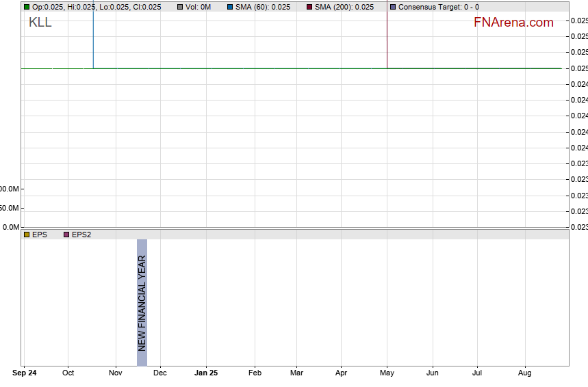
Task: Click the blue SMA (60) legend swatch
Action: coord(230,7)
